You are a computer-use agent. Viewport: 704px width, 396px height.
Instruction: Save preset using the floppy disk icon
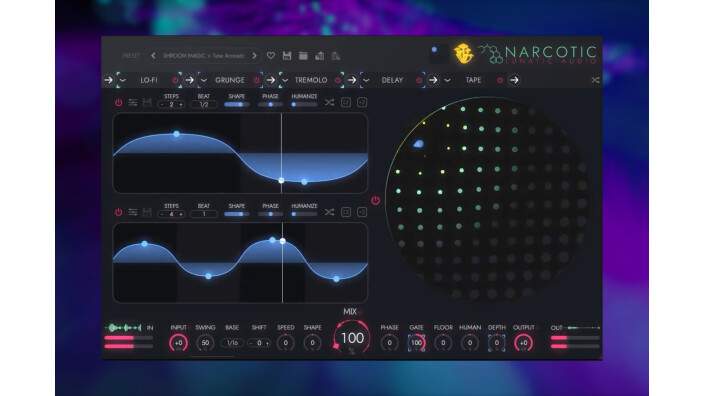[x=287, y=56]
